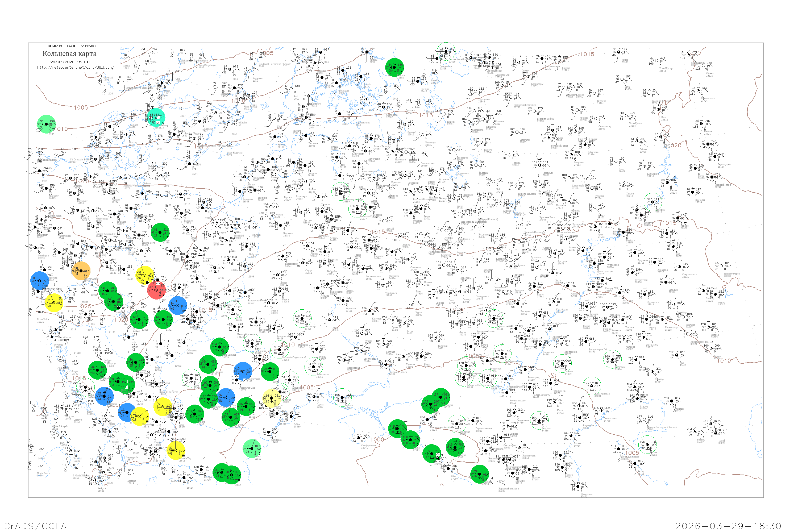Viewport: 798px width, 532px height.
Task: Click the 29/03/2026 15 UTC date text
Action: point(70,62)
